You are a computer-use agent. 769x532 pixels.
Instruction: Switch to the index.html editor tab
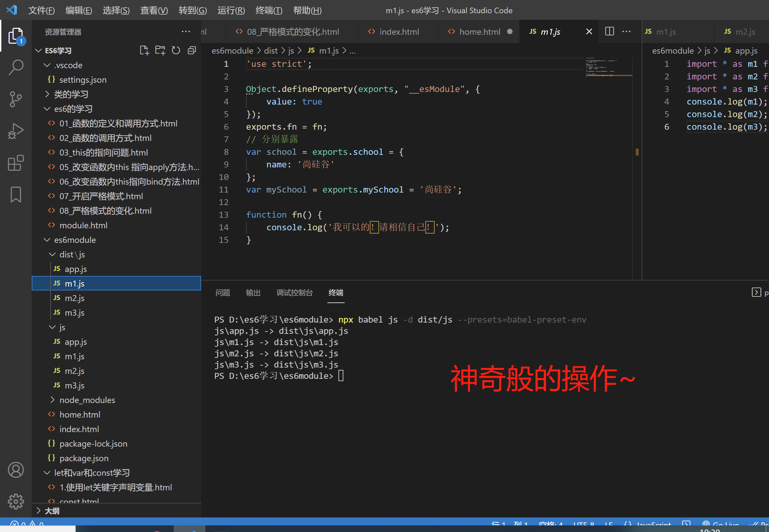pyautogui.click(x=398, y=32)
